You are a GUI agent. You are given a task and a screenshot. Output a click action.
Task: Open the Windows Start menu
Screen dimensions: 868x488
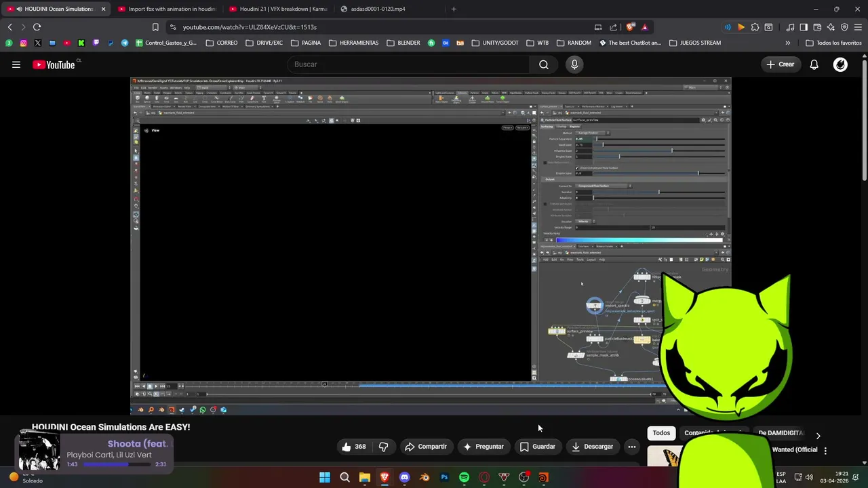pyautogui.click(x=325, y=477)
